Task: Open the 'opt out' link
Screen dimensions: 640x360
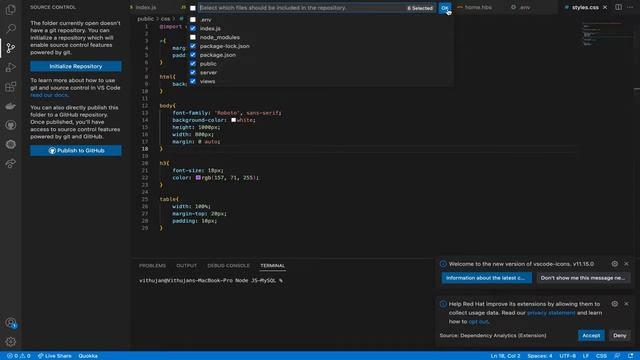Action: tap(478, 322)
